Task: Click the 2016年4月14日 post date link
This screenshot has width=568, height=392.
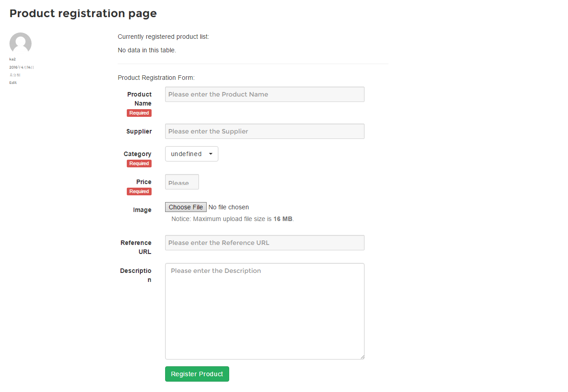Action: point(22,67)
